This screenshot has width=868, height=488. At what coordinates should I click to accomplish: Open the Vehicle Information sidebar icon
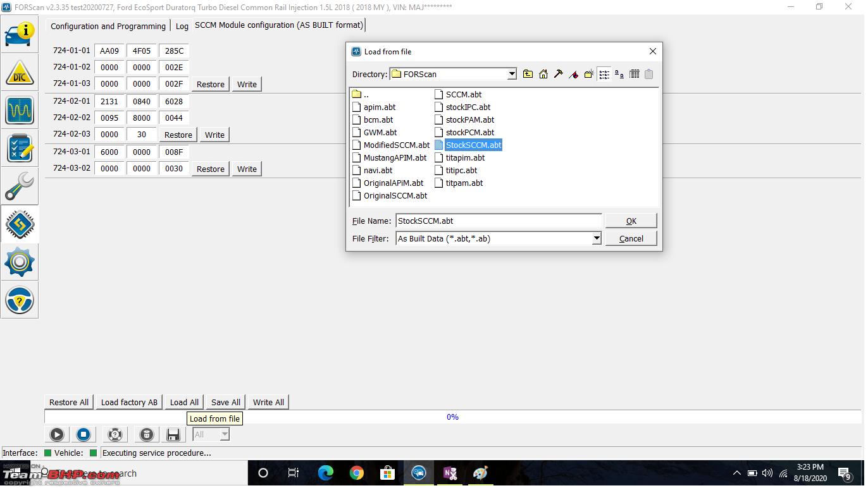(x=20, y=35)
